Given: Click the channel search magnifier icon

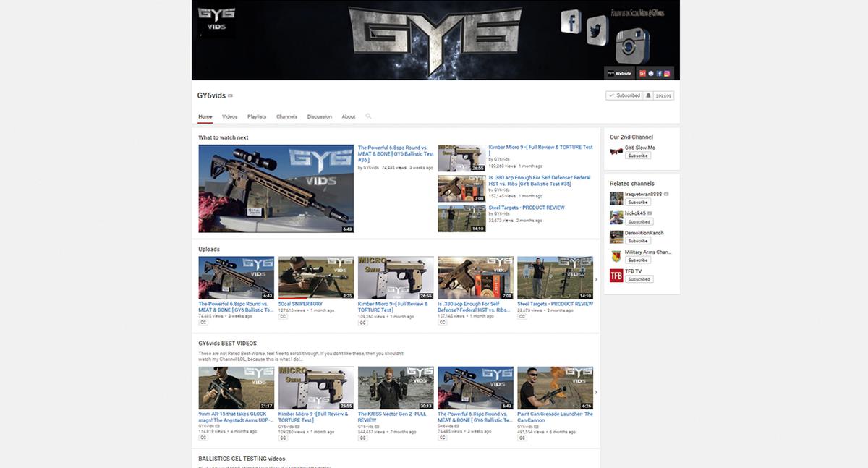Looking at the screenshot, I should pos(368,116).
